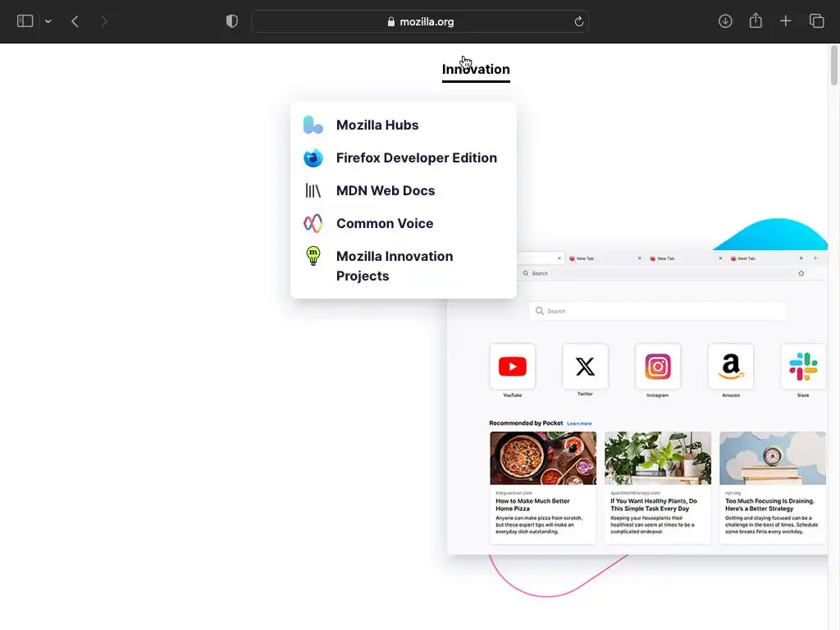Show the tab overview
The image size is (840, 630).
[x=816, y=21]
